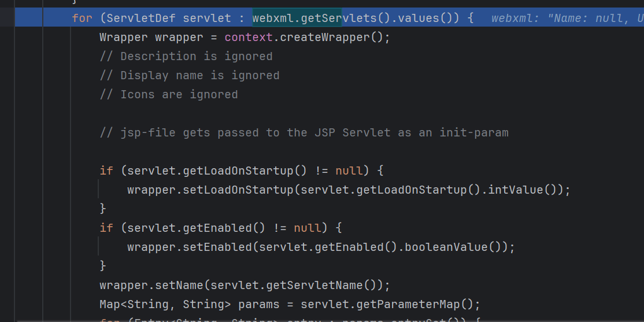Click the highlighted webxml.getServlets call

pyautogui.click(x=297, y=18)
